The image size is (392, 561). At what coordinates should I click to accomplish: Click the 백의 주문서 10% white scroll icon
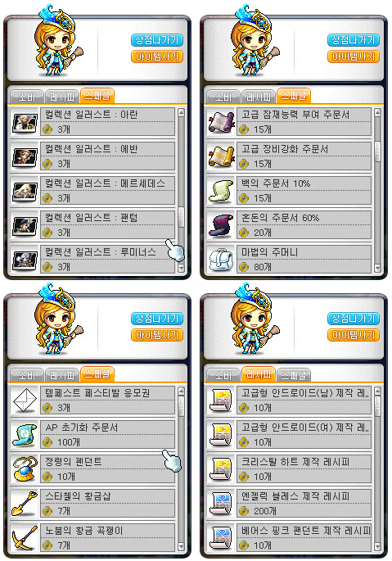pyautogui.click(x=221, y=191)
